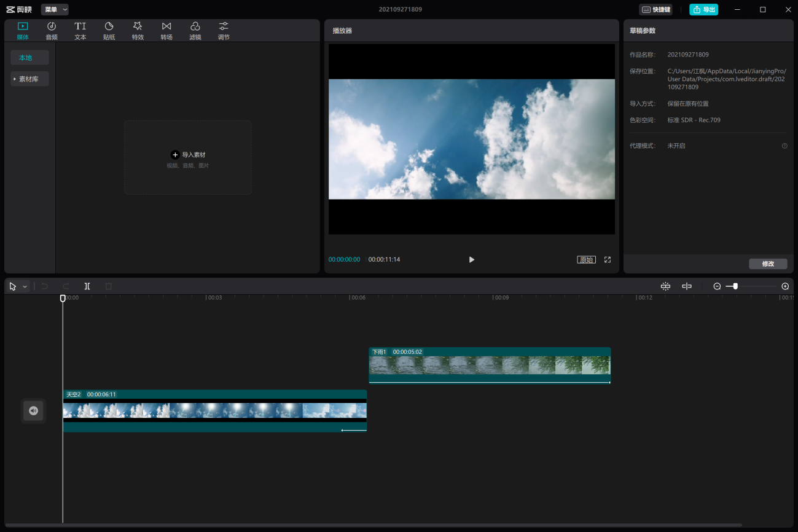Open the selection tool mode dropdown arrow

pyautogui.click(x=25, y=287)
